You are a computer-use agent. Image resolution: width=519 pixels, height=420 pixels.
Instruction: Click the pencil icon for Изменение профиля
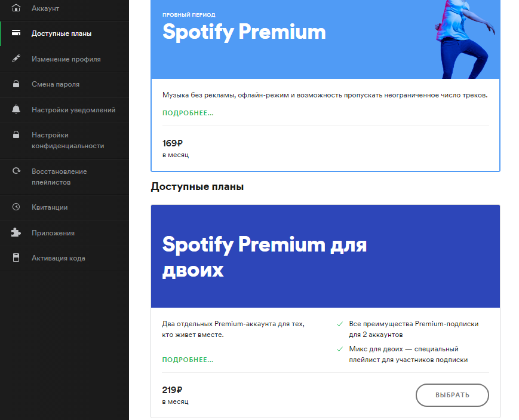(x=16, y=59)
